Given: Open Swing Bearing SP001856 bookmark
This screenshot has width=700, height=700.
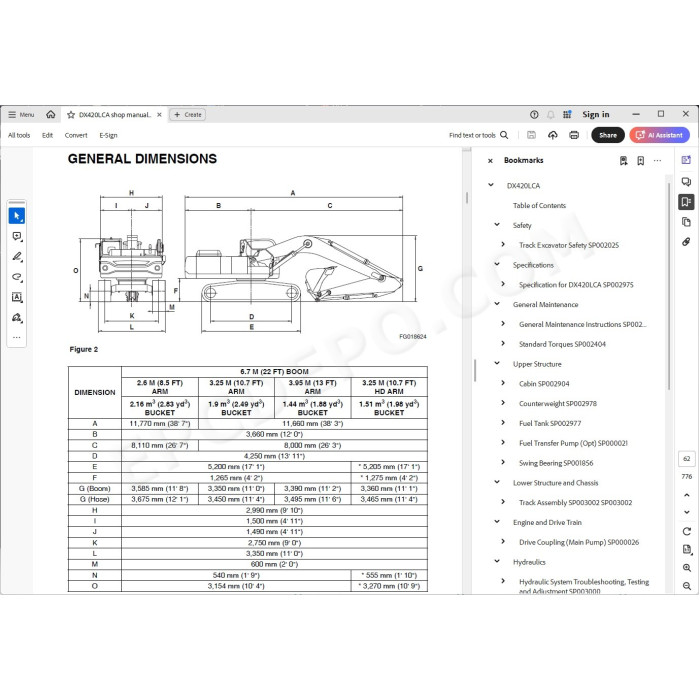Looking at the screenshot, I should click(556, 463).
